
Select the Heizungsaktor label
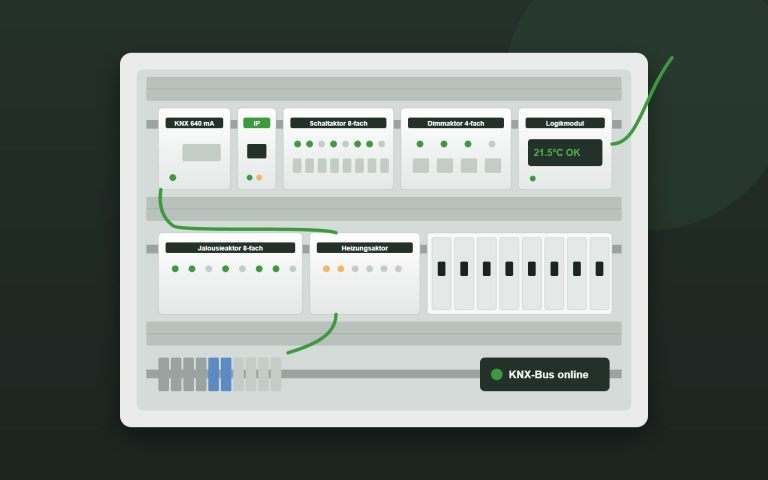[x=364, y=248]
